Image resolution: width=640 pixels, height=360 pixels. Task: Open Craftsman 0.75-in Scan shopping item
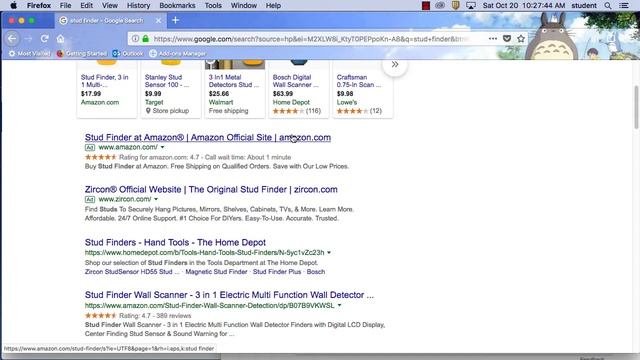359,81
